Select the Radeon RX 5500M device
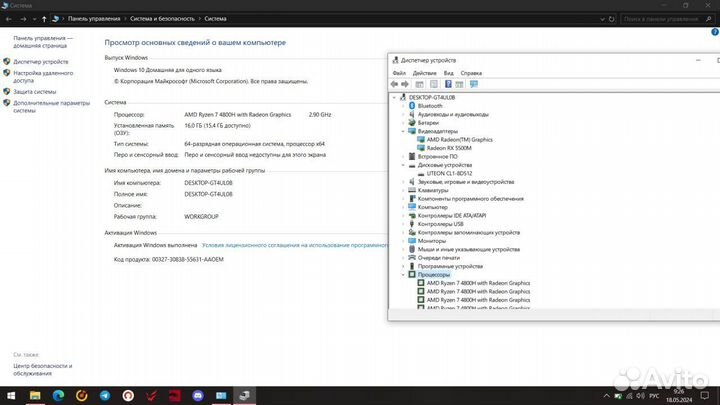 [449, 148]
